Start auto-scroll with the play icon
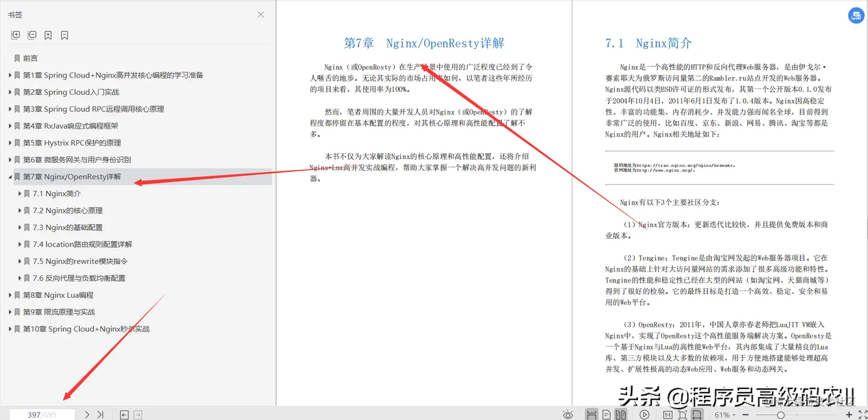Viewport: 868px width, 420px height. tap(644, 414)
